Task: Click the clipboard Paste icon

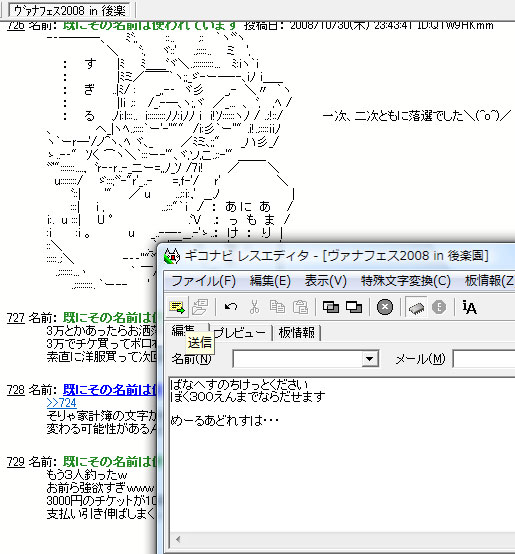Action: tap(300, 307)
